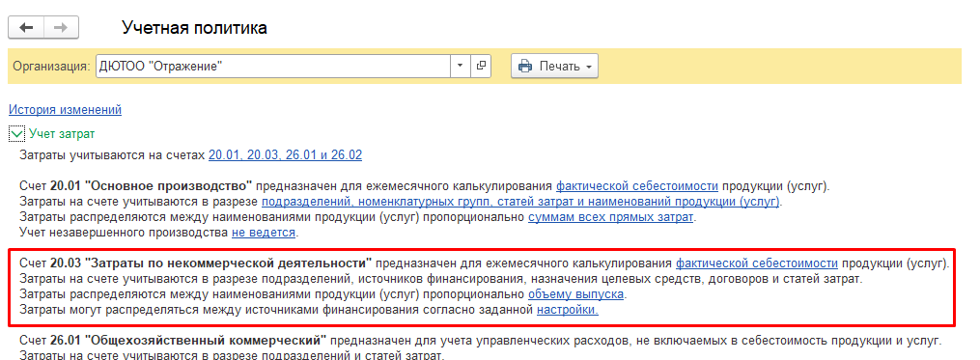Image resolution: width=980 pixels, height=360 pixels.
Task: Click the Учетная политика page title
Action: pos(194,27)
